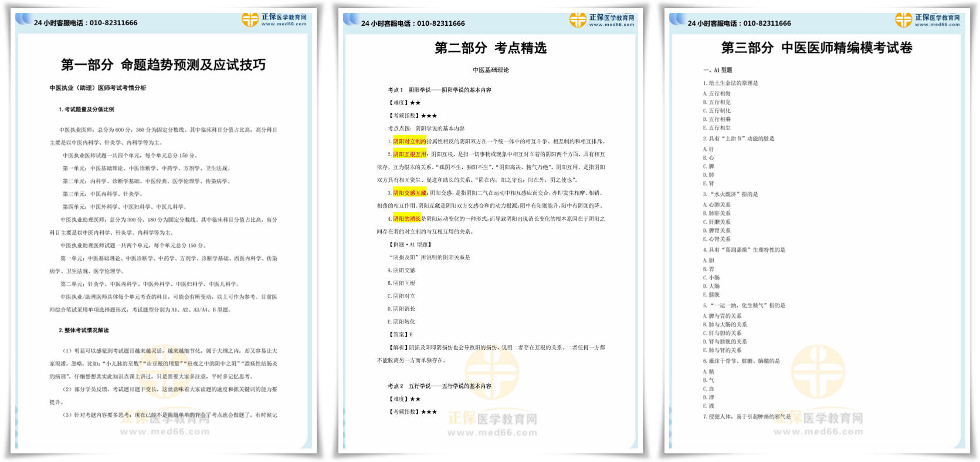Click the 一、A1 型题 section label
The width and height of the screenshot is (980, 462).
point(717,70)
